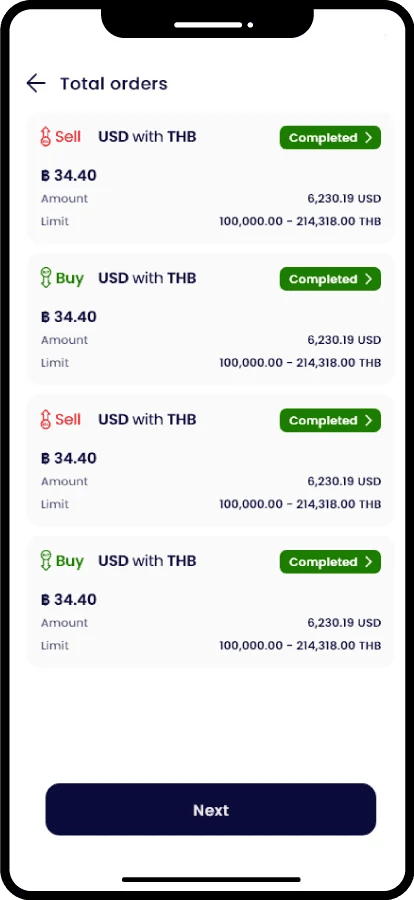Tap the red Sell icon on third order
This screenshot has height=900, width=414.
tap(46, 420)
